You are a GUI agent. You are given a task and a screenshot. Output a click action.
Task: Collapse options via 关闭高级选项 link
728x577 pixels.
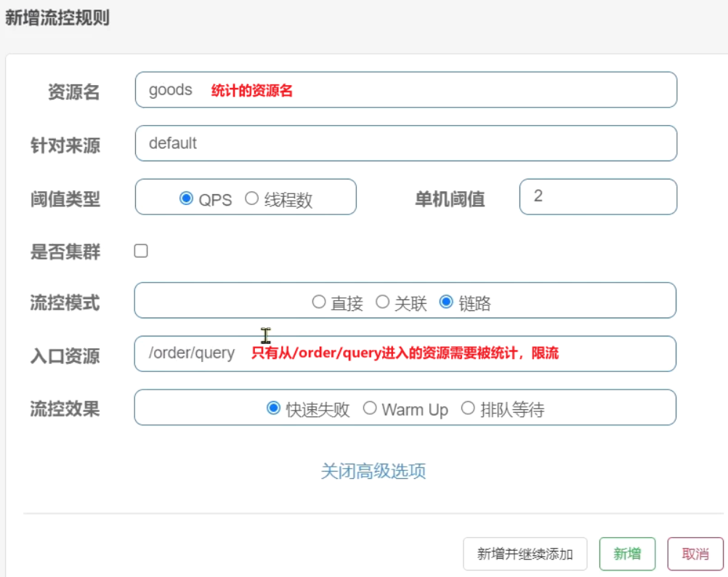tap(373, 471)
